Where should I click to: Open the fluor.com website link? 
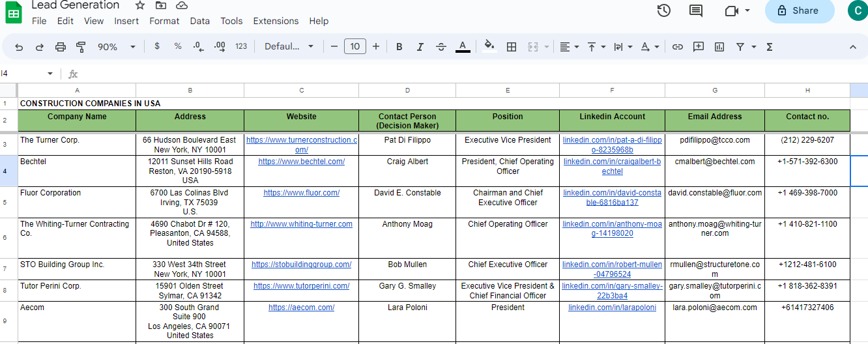(x=301, y=193)
